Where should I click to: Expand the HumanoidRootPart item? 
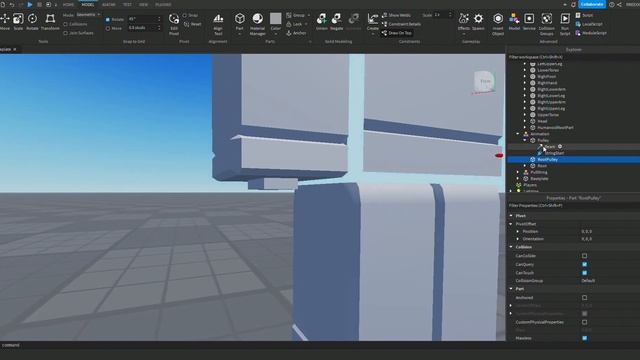tap(525, 127)
